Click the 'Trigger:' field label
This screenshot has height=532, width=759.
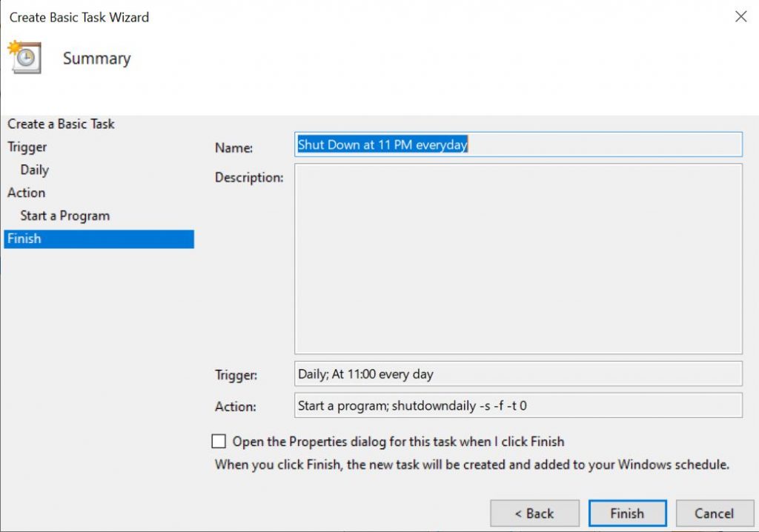tap(236, 375)
